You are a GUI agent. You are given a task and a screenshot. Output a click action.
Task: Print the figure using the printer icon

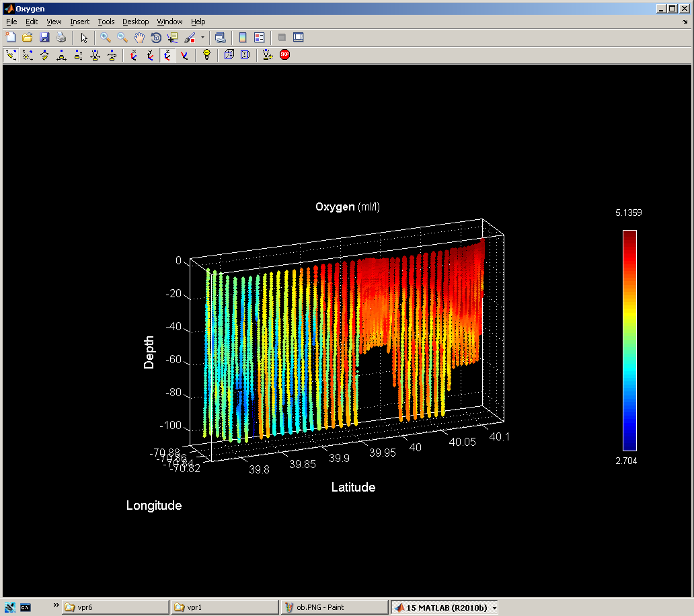[61, 38]
